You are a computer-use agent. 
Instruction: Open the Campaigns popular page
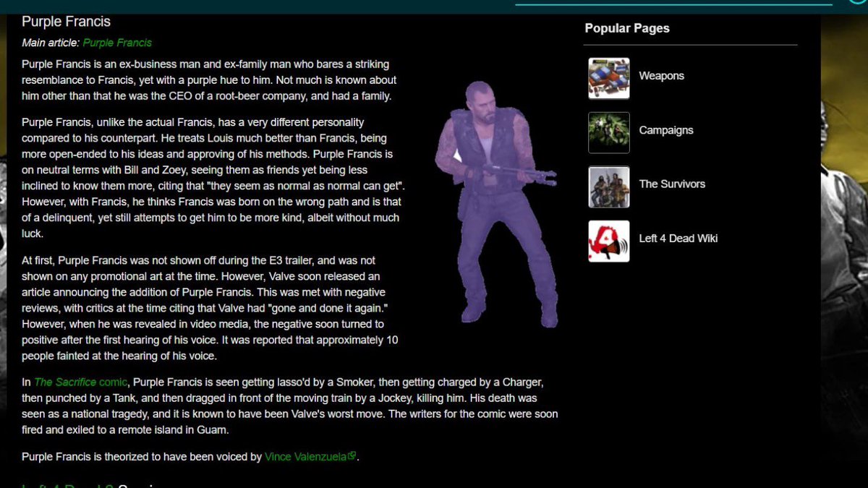click(666, 130)
